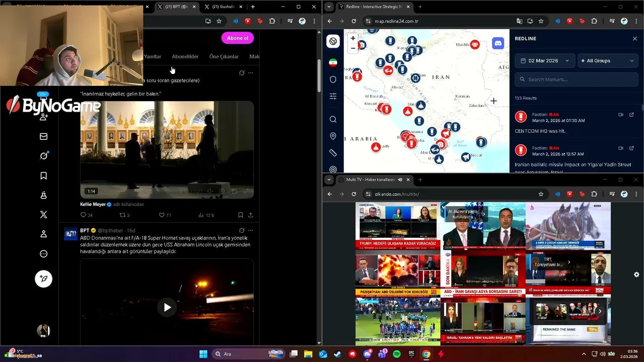The width and height of the screenshot is (644, 362).
Task: Expand tab search in Multi TV browser window
Action: [x=329, y=179]
